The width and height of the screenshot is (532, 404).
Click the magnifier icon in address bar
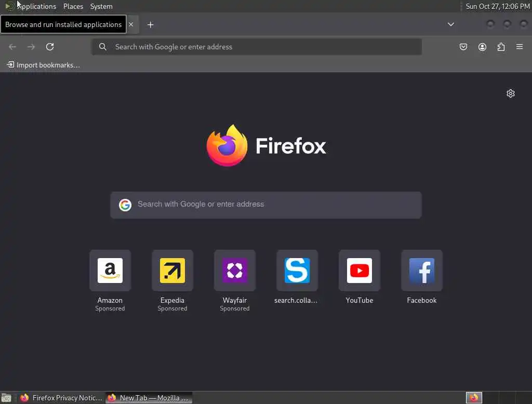point(102,47)
